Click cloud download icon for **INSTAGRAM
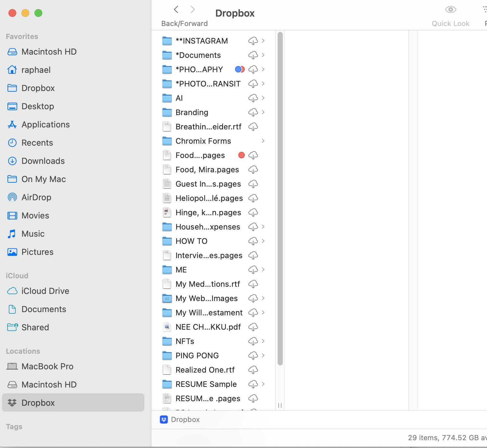 point(253,41)
